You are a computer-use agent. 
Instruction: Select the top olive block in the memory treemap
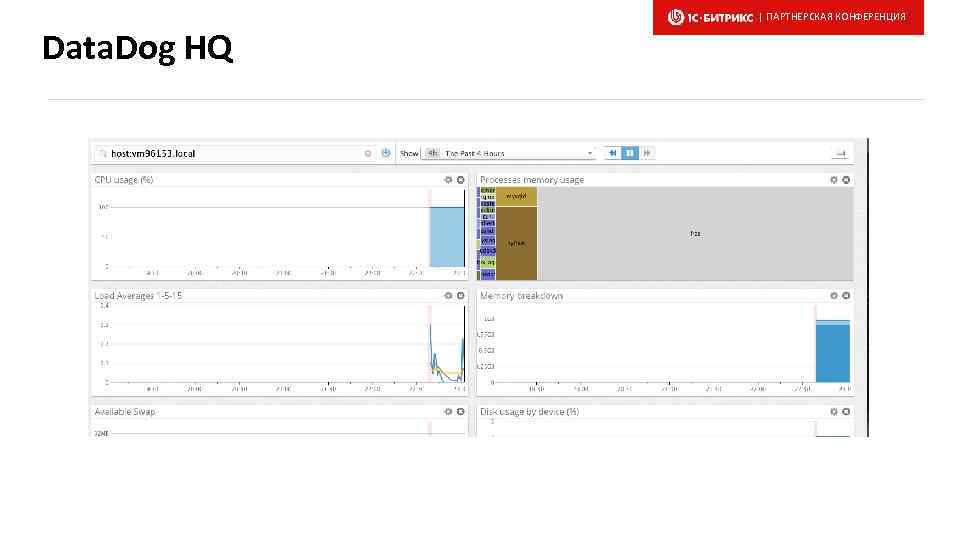[516, 197]
